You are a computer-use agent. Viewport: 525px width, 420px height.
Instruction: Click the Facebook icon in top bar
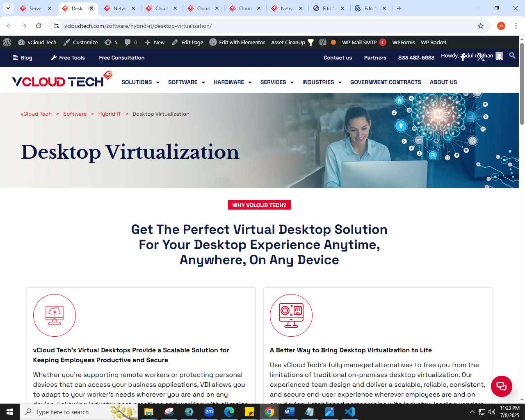(x=463, y=57)
